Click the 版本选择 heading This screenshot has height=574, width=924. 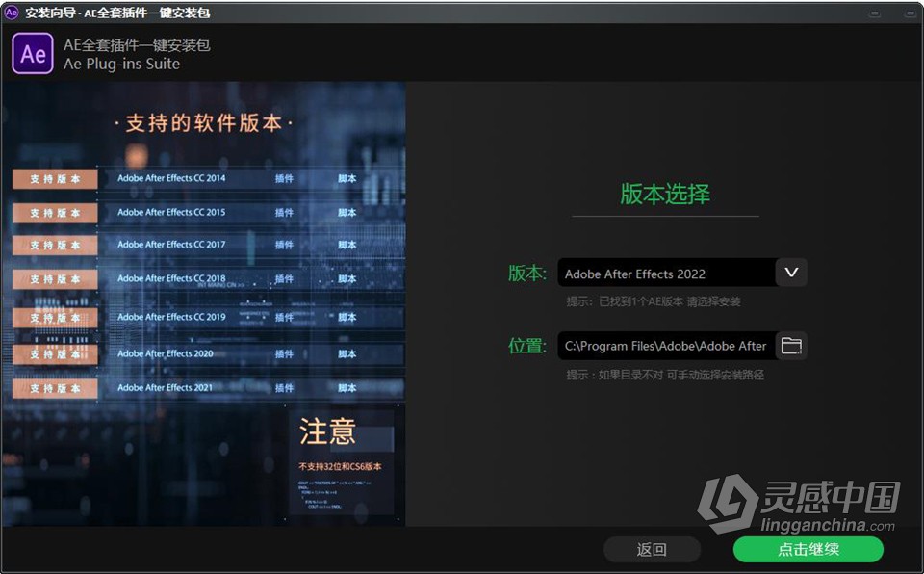pos(665,195)
